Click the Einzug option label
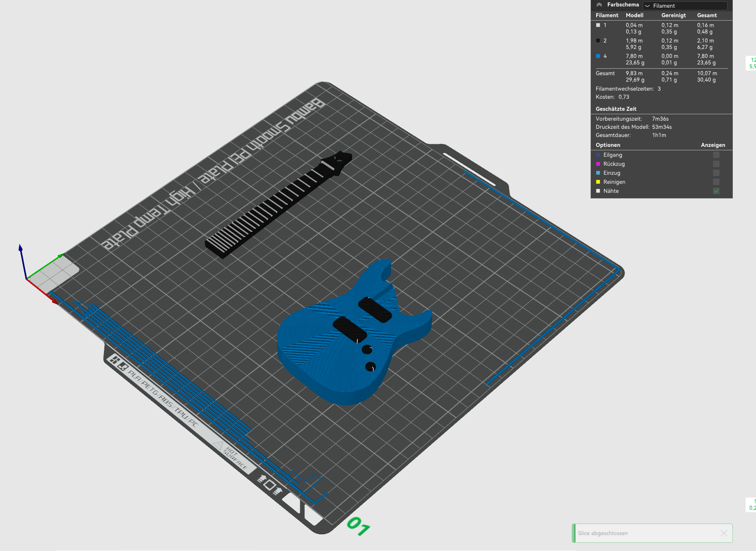The image size is (756, 551). coord(612,173)
